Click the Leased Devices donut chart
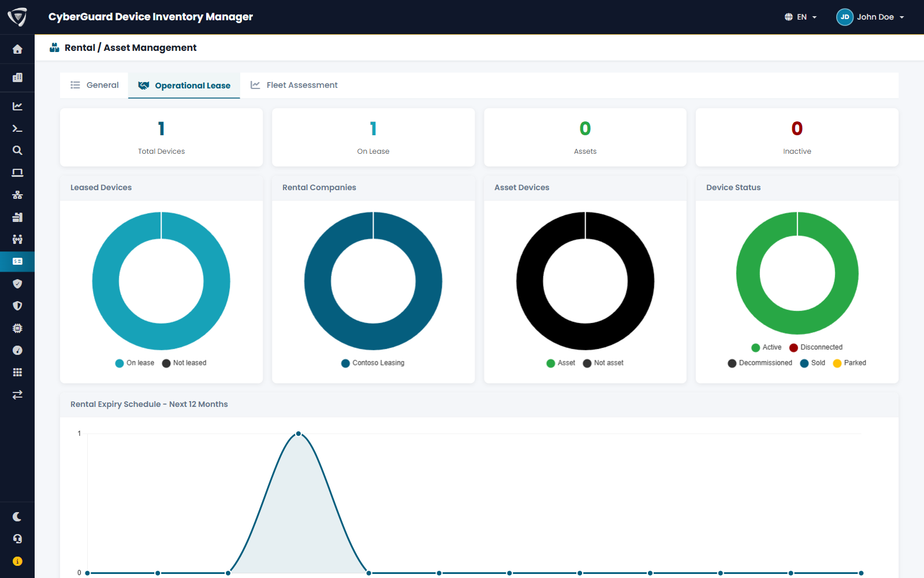The width and height of the screenshot is (924, 578). [161, 281]
